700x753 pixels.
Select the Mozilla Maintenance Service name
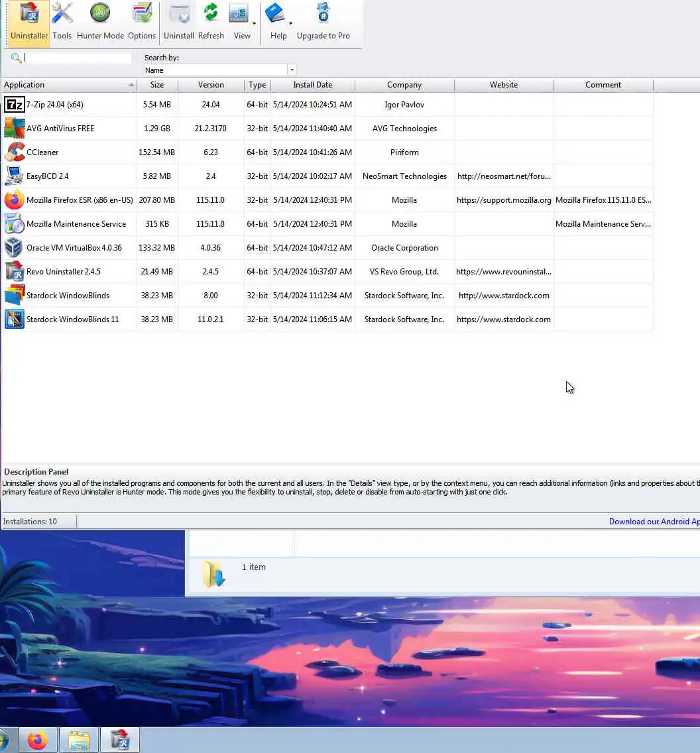[x=76, y=224]
